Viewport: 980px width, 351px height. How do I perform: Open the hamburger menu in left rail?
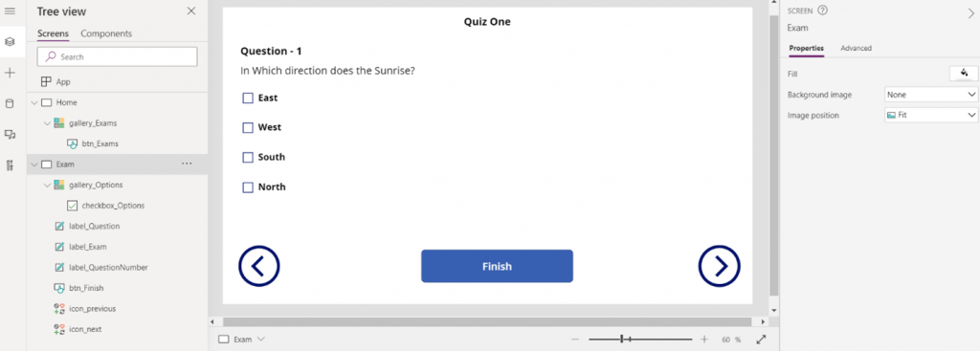tap(10, 11)
